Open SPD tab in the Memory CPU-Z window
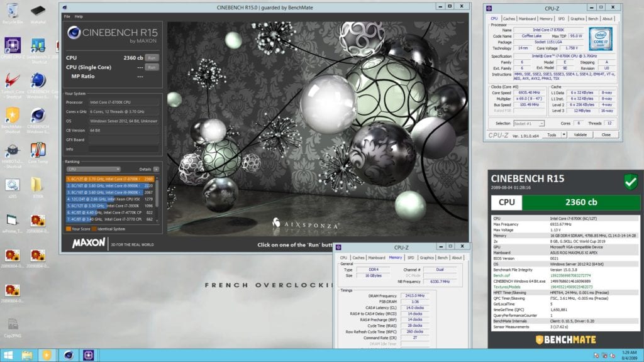This screenshot has width=644, height=362. [x=411, y=258]
